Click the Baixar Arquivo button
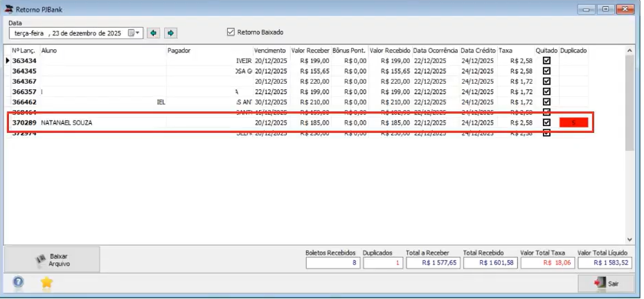The image size is (644, 299). [x=52, y=260]
